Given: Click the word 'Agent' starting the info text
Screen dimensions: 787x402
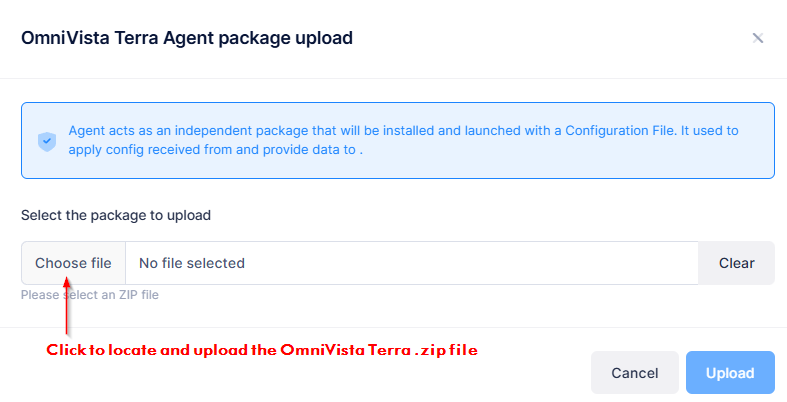Looking at the screenshot, I should coord(87,131).
